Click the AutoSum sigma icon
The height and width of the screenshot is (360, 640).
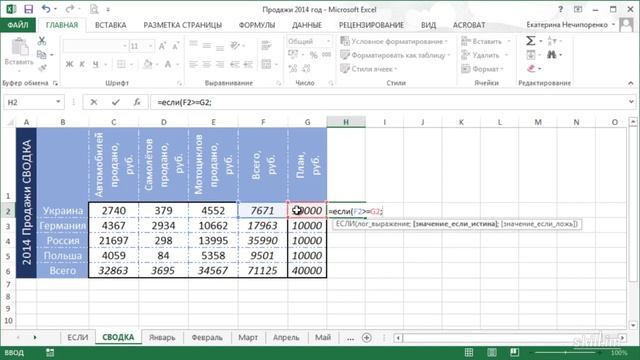coord(530,41)
